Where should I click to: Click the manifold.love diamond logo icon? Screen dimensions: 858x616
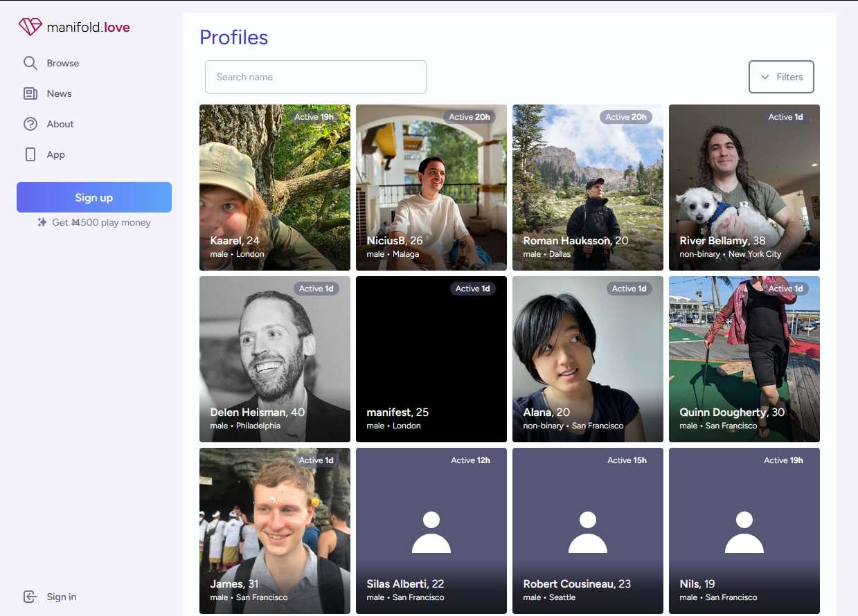click(30, 27)
